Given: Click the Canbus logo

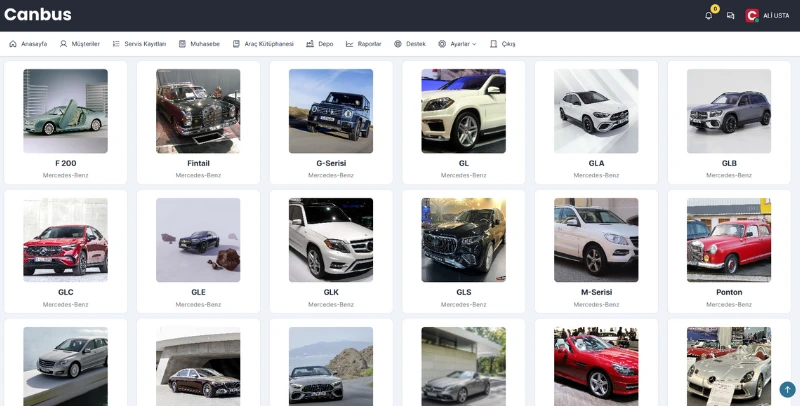Looking at the screenshot, I should pyautogui.click(x=38, y=14).
